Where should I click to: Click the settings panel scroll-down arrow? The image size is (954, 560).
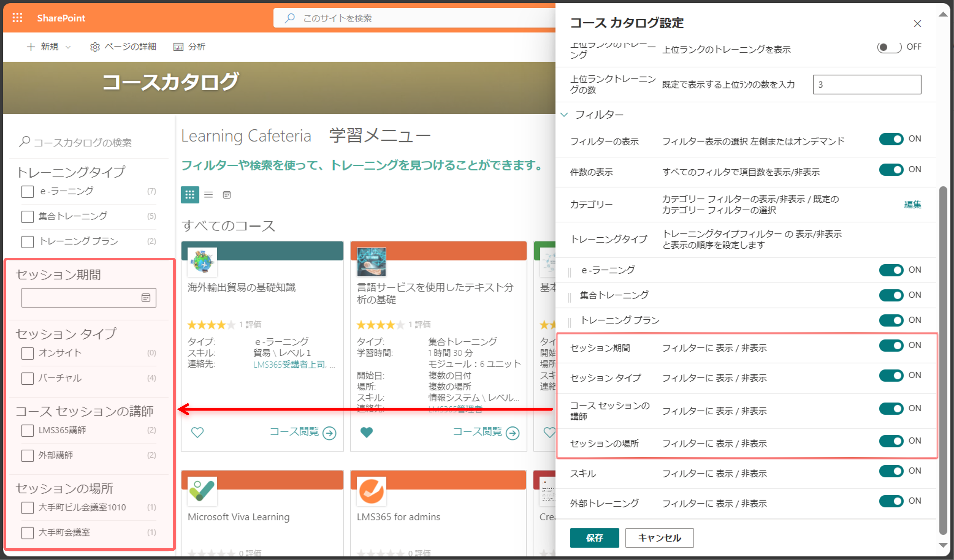pyautogui.click(x=943, y=545)
